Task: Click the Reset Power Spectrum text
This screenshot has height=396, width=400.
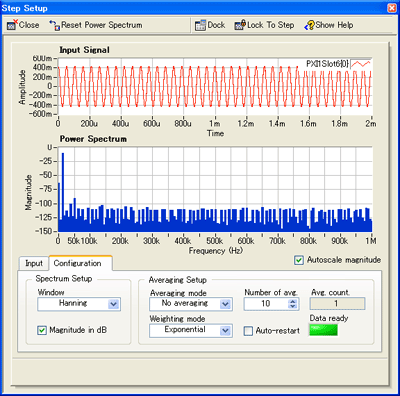Action: (x=102, y=25)
